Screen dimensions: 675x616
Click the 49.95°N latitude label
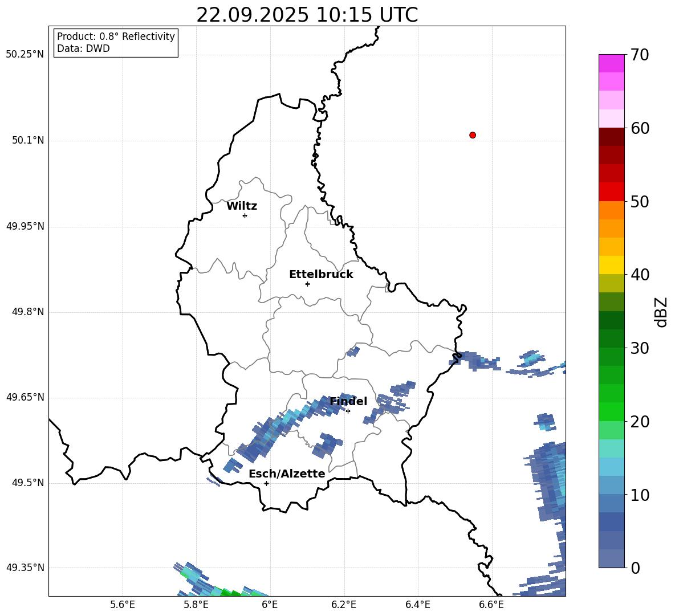25,226
